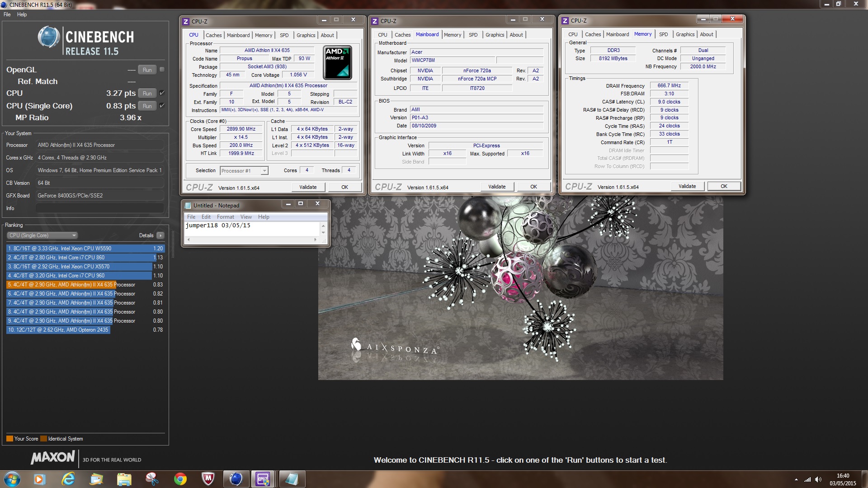The image size is (868, 488).
Task: Click the BIOS Date value 08/10/2009
Action: (x=476, y=126)
